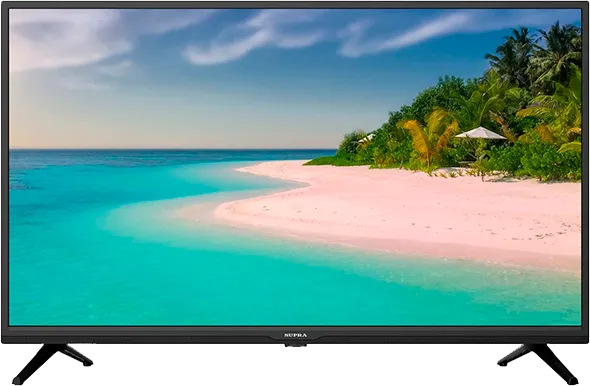
Task: Click the white beach umbrella
Action: (x=481, y=133)
